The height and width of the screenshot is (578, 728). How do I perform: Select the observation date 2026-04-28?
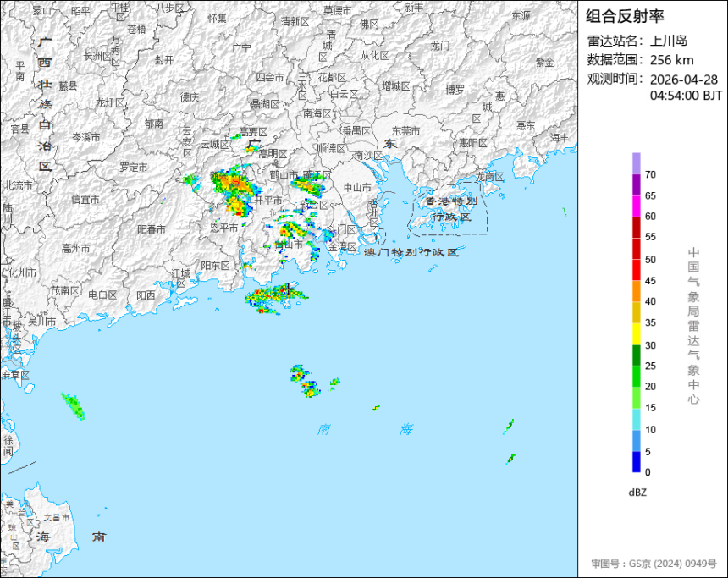click(x=683, y=80)
